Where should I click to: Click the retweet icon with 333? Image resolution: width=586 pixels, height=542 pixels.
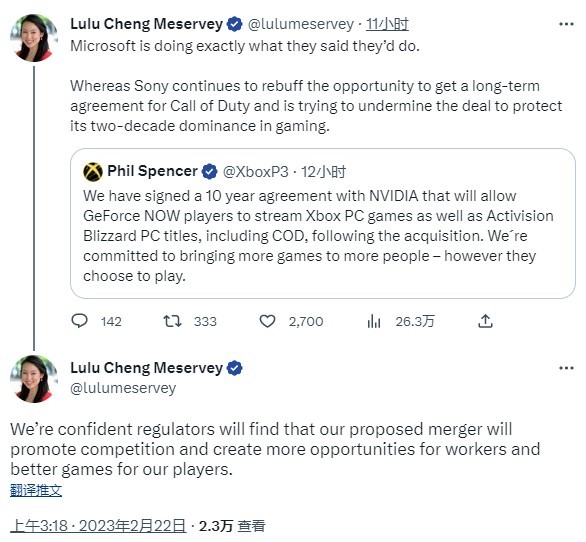click(x=172, y=321)
